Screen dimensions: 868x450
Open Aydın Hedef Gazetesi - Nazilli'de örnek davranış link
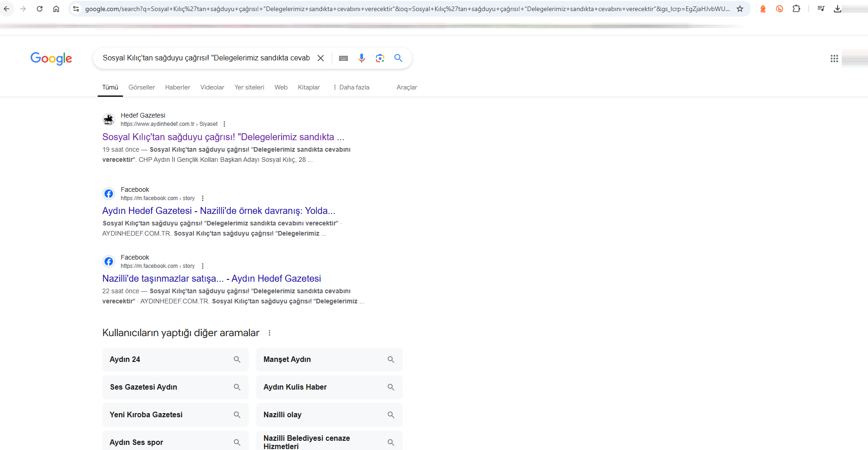(219, 211)
